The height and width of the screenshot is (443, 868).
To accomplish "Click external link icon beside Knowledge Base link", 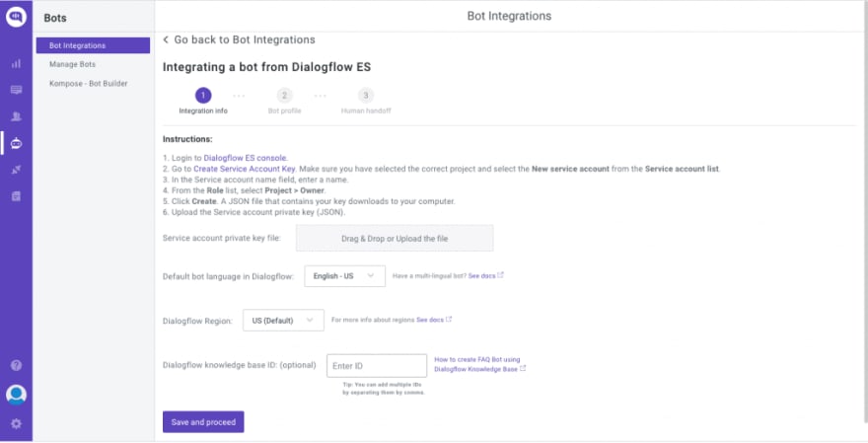I will click(x=523, y=368).
